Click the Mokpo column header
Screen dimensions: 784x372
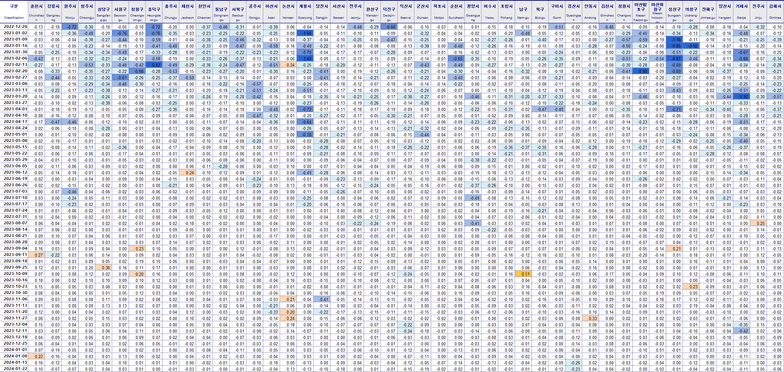440,12
